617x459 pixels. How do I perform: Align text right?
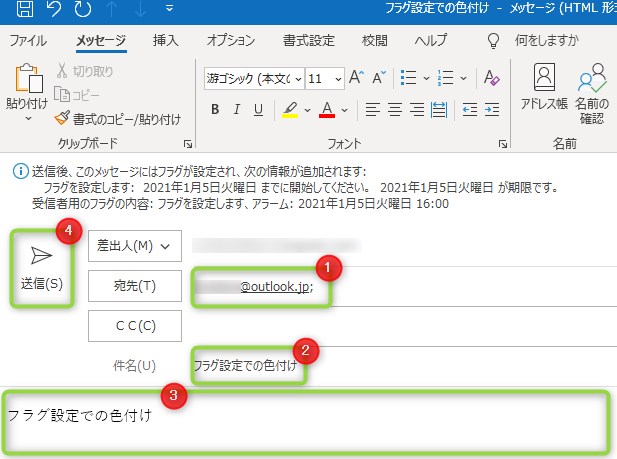tap(417, 109)
